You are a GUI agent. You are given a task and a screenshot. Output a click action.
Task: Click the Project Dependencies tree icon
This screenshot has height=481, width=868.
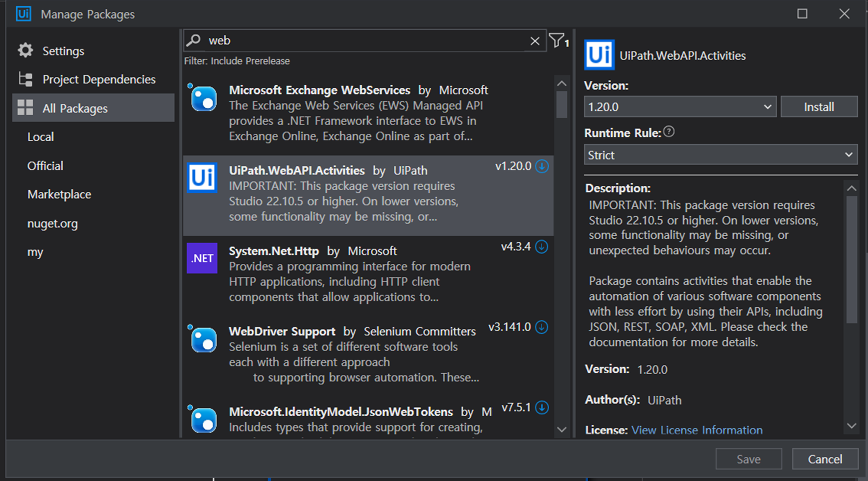click(25, 79)
